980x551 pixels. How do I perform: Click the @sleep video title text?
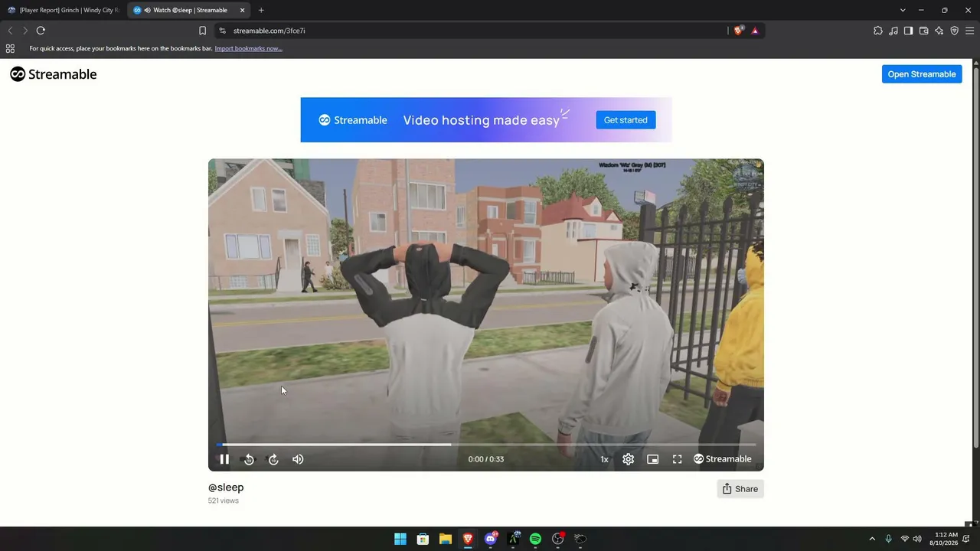(226, 487)
